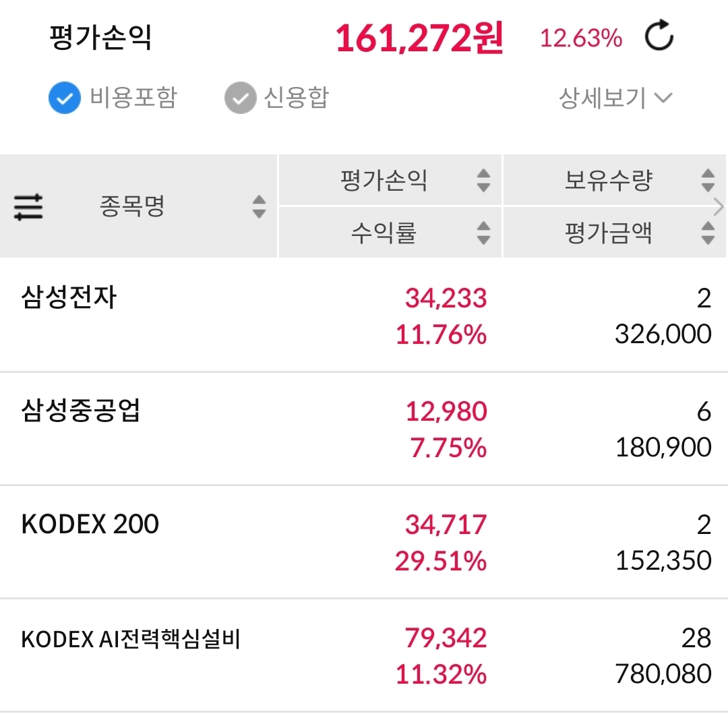
Task: Select the 종목명 column header
Action: pyautogui.click(x=132, y=206)
